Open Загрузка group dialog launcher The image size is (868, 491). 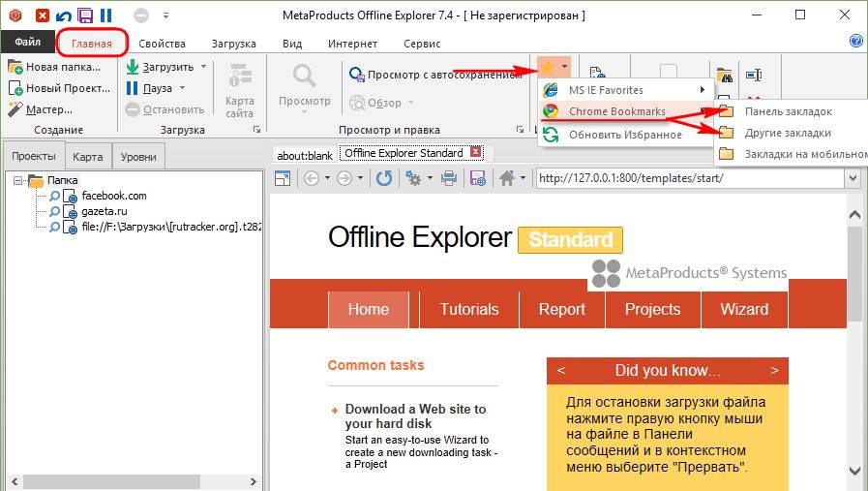[256, 129]
